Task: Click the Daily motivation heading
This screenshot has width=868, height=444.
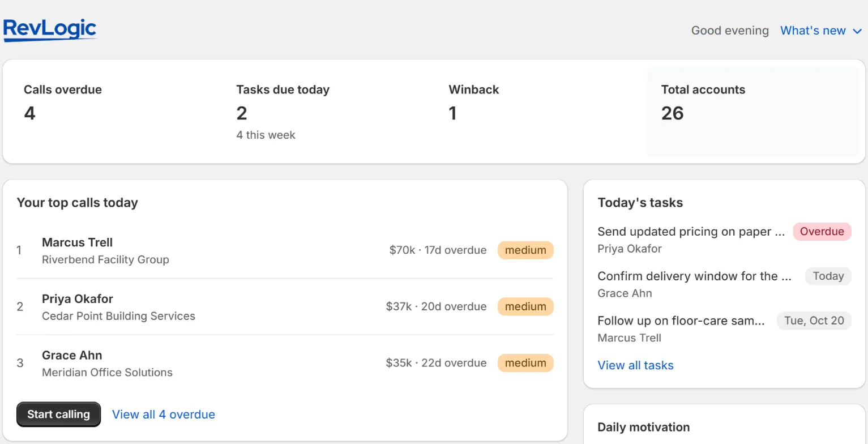Action: tap(643, 427)
